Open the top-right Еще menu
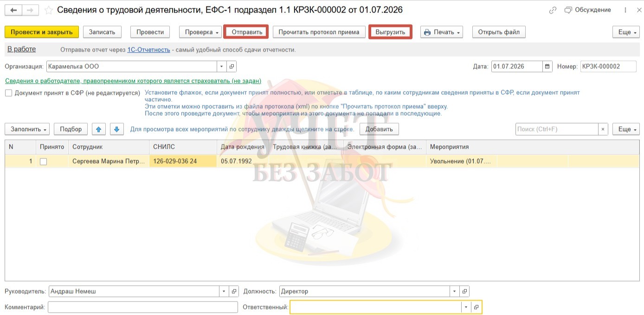 (x=626, y=32)
